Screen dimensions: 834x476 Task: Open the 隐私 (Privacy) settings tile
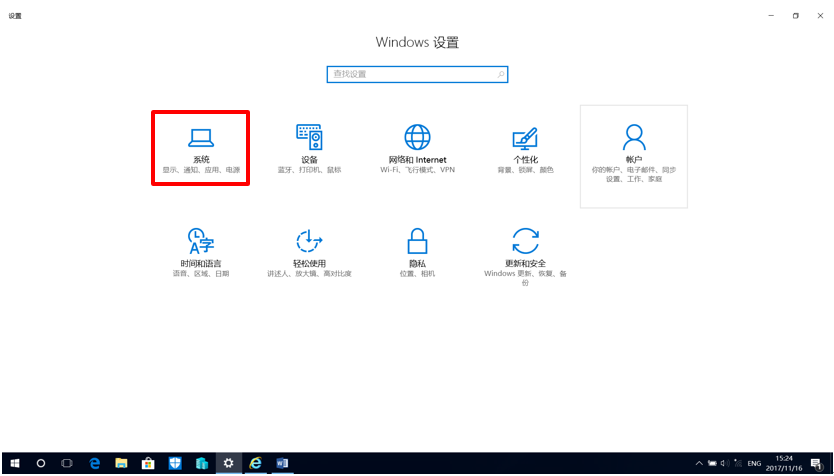(x=417, y=253)
